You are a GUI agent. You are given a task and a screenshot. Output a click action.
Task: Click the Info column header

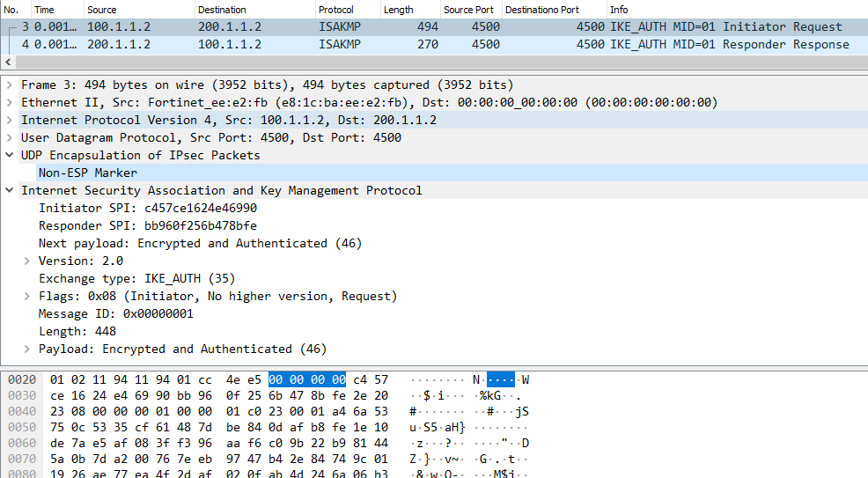(x=620, y=10)
